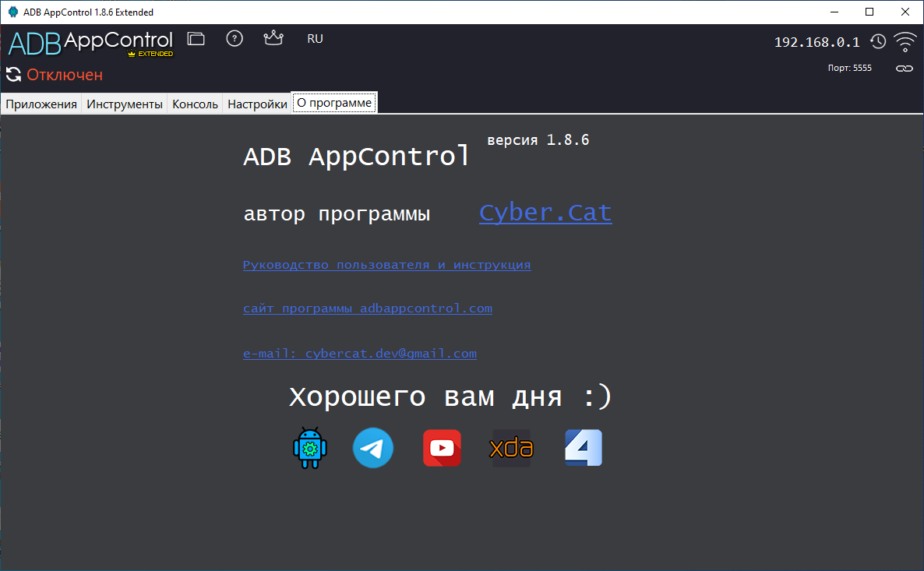Click the версия 1.8.6 text
Image resolution: width=924 pixels, height=571 pixels.
538,140
